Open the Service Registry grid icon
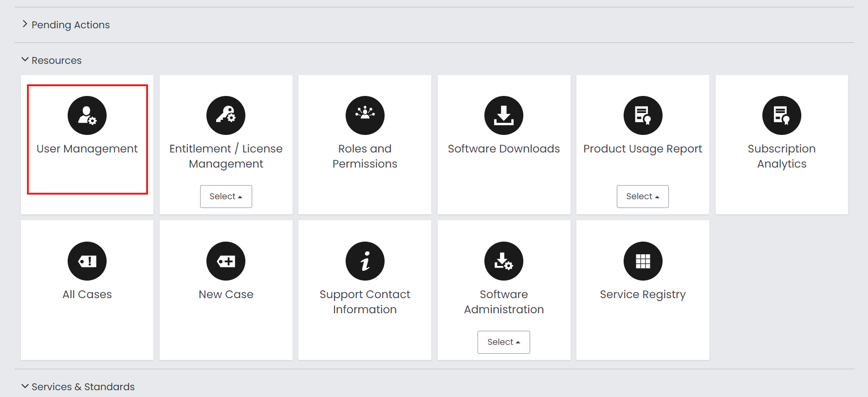Image resolution: width=868 pixels, height=397 pixels. [643, 261]
